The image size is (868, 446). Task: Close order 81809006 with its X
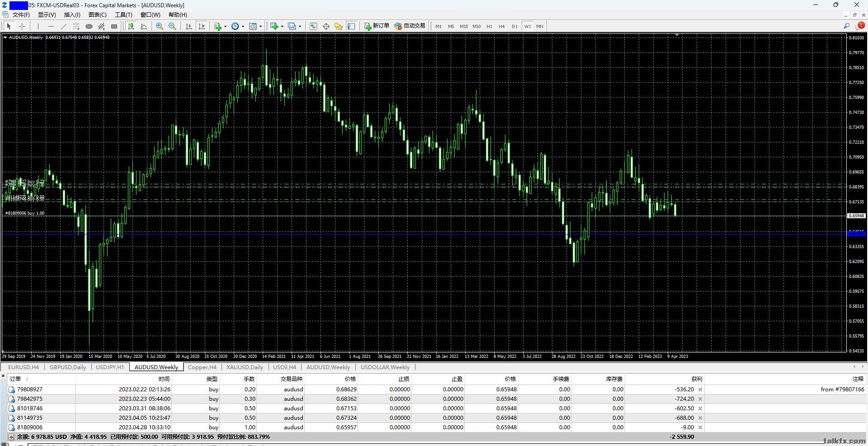pos(700,427)
